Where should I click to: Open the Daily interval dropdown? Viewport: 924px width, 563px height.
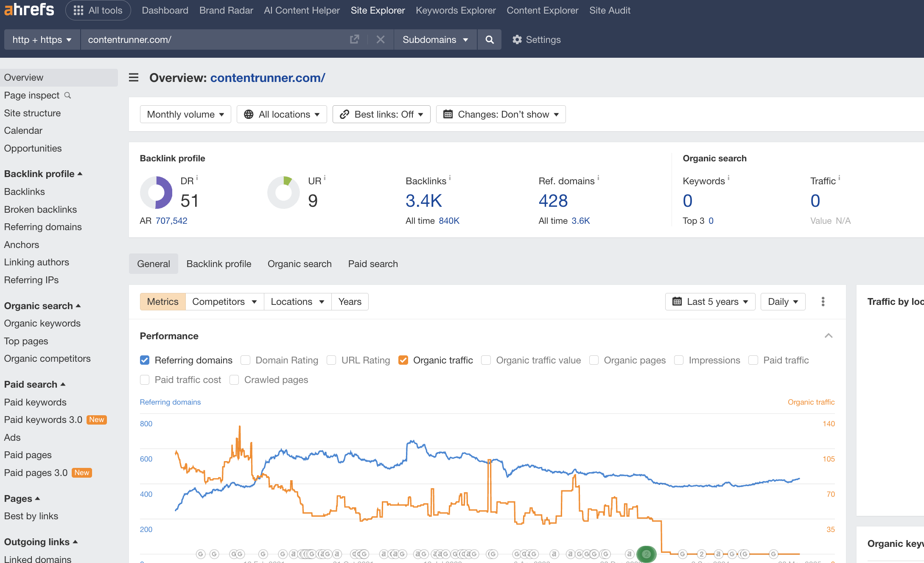pyautogui.click(x=783, y=301)
